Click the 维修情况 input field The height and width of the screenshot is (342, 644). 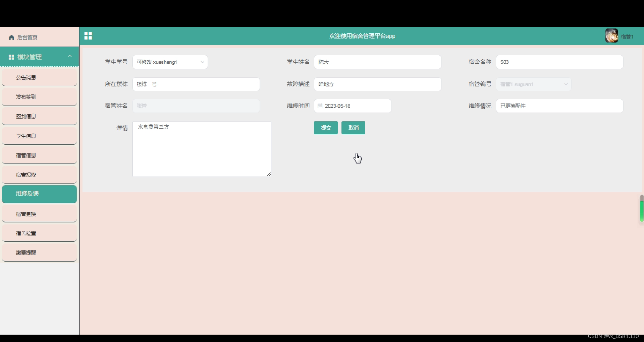pyautogui.click(x=559, y=106)
